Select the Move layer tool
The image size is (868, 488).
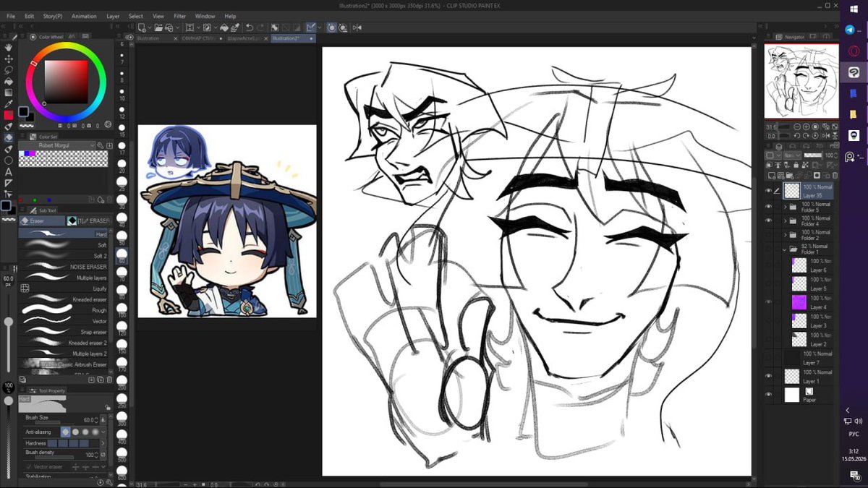click(x=9, y=59)
